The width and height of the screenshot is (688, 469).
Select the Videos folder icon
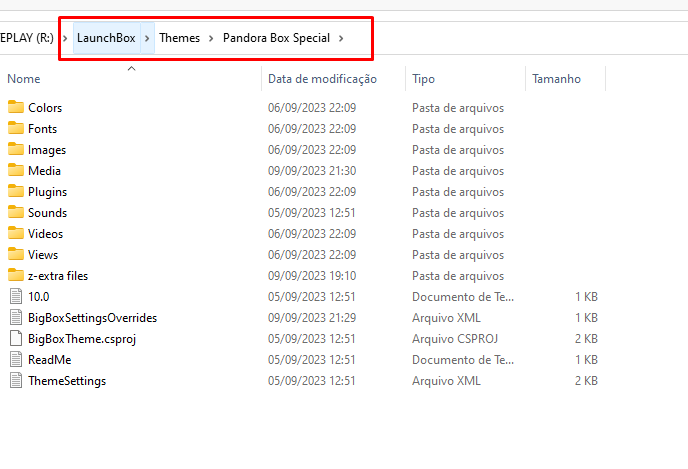[x=15, y=233]
